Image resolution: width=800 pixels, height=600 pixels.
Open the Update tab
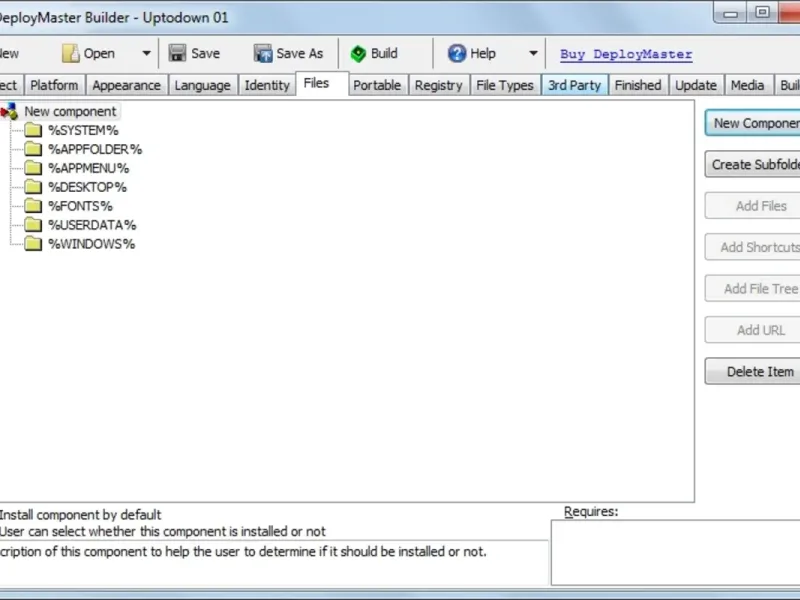[696, 85]
